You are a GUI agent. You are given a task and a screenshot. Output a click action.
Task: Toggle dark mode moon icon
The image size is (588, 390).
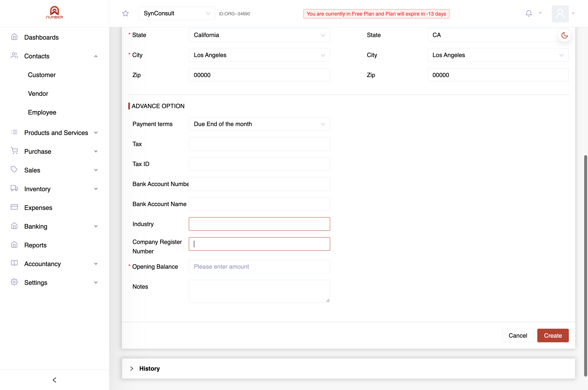click(564, 35)
